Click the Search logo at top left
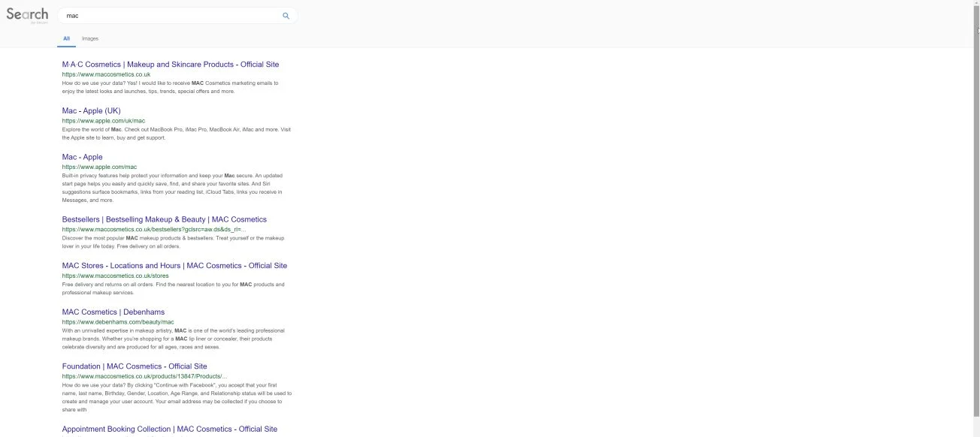This screenshot has height=437, width=980. pyautogui.click(x=27, y=15)
